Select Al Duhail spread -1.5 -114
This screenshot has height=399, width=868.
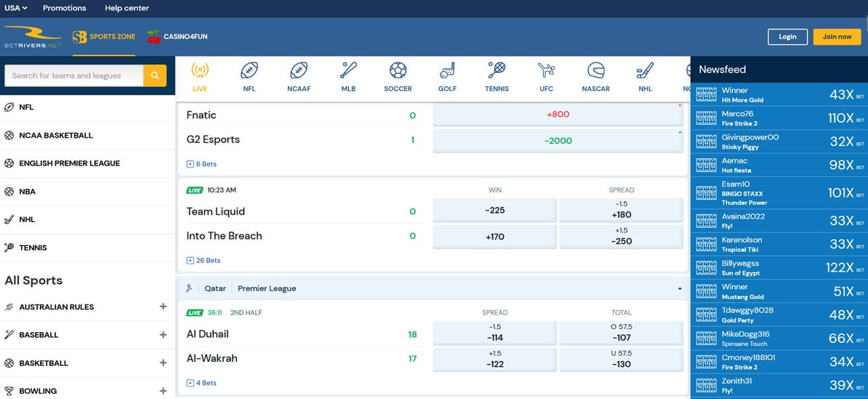click(x=495, y=333)
